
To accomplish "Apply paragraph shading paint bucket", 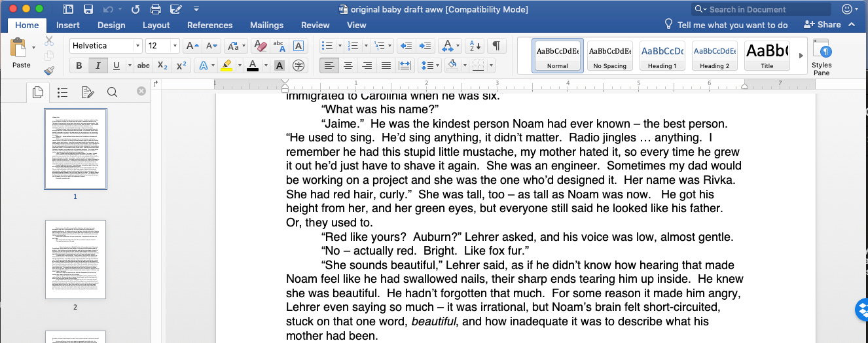I will [452, 65].
